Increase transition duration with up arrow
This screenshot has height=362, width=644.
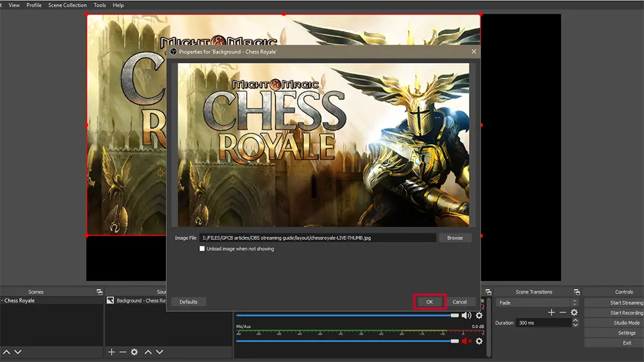576,320
